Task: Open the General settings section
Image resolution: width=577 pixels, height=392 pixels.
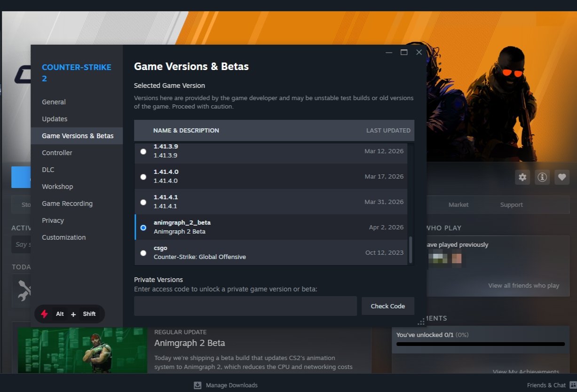Action: coord(54,102)
